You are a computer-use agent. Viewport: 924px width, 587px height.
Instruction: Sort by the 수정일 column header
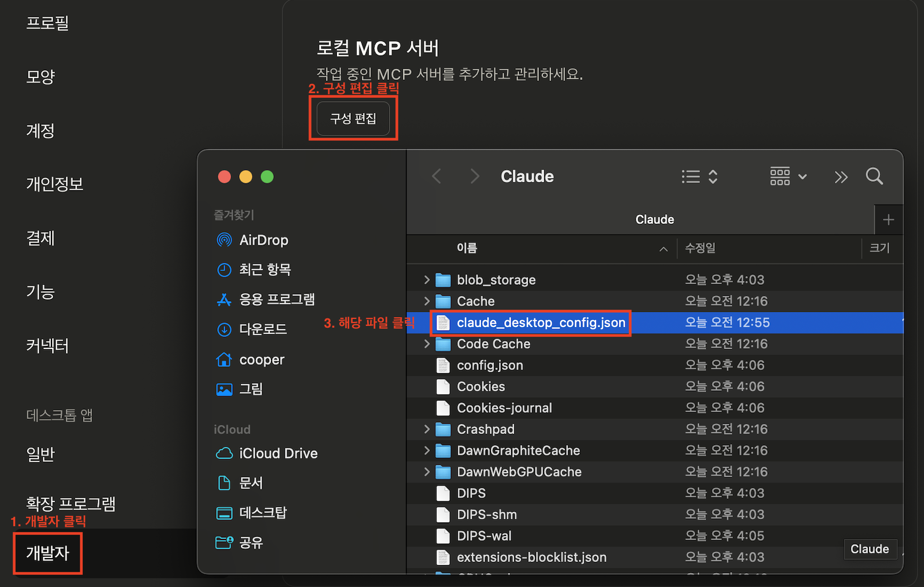(700, 248)
